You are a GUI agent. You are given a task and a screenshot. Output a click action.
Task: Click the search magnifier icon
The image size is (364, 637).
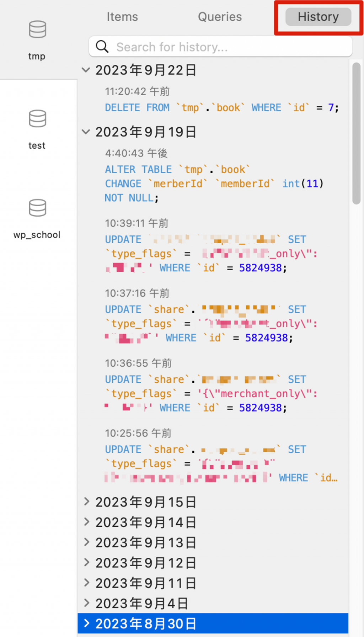pyautogui.click(x=102, y=47)
